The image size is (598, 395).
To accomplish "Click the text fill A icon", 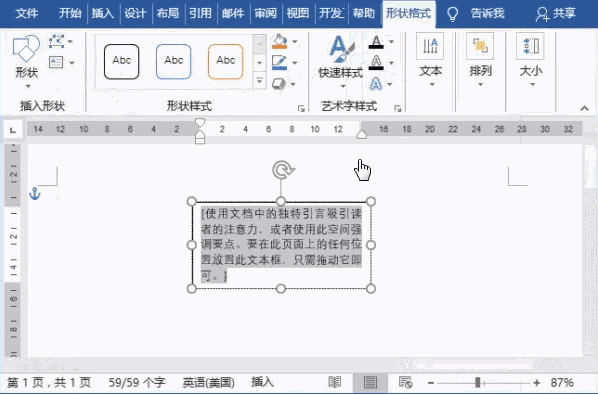I will [x=376, y=42].
